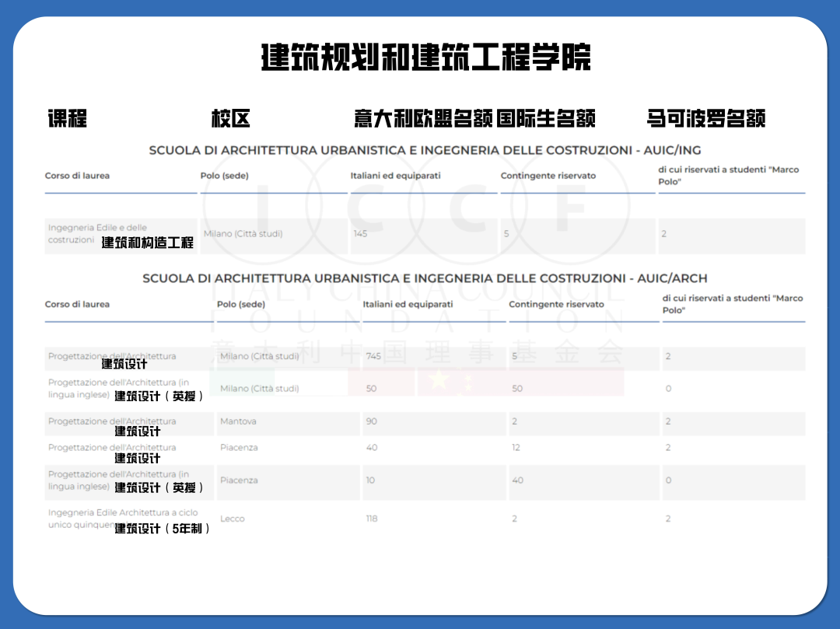Image resolution: width=840 pixels, height=629 pixels.
Task: Select the value 118 in Lecco row
Action: 372,519
